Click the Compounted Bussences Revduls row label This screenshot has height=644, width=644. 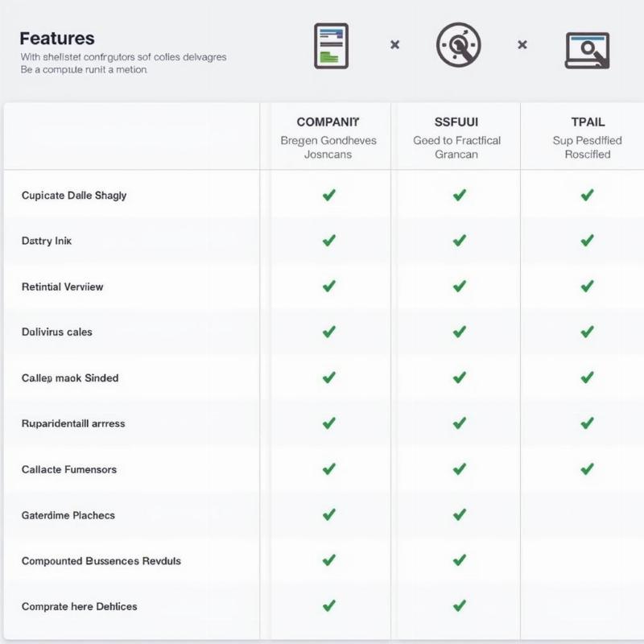click(x=101, y=560)
